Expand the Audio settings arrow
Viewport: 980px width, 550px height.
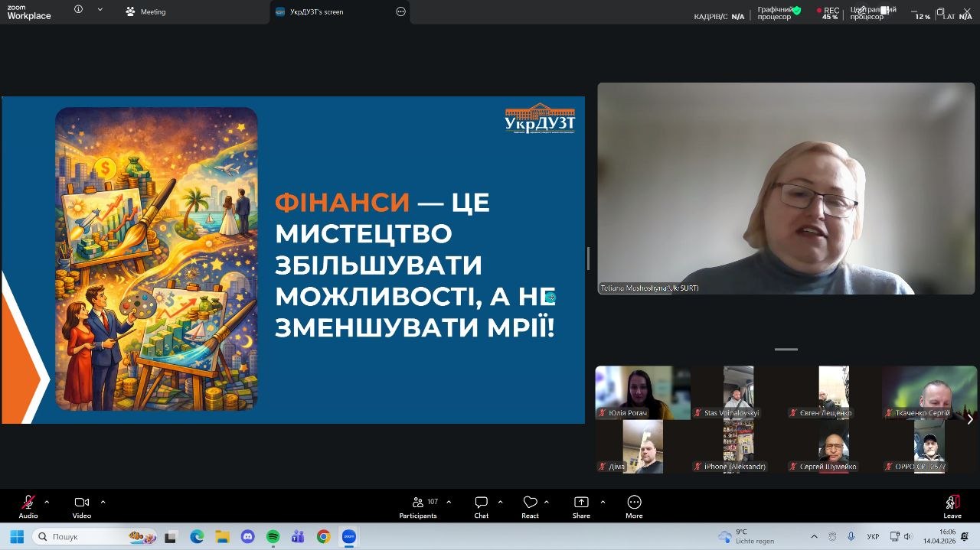coord(47,503)
